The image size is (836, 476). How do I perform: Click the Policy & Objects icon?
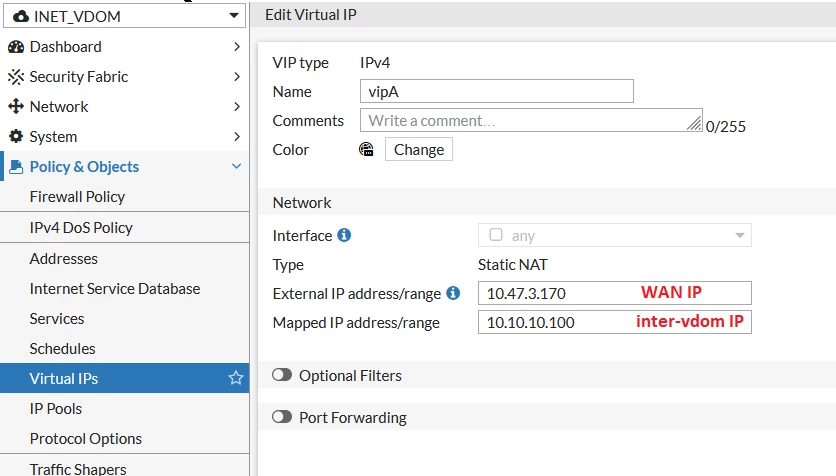tap(16, 167)
